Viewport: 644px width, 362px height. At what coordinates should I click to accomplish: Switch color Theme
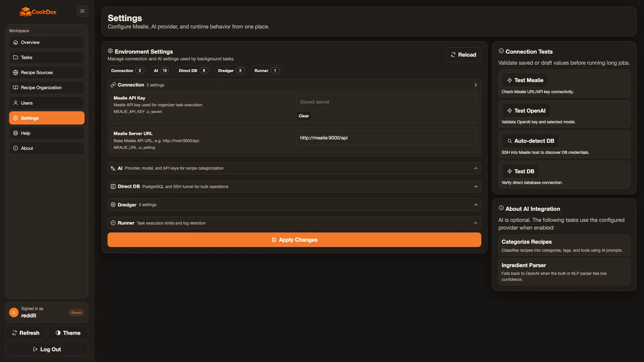coord(68,333)
